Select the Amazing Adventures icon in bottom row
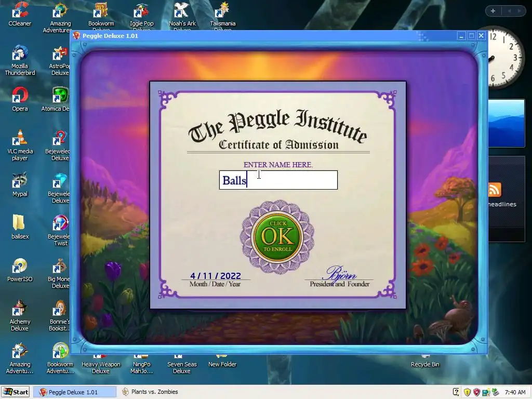Viewport: 532px width, 399px height. [20, 358]
